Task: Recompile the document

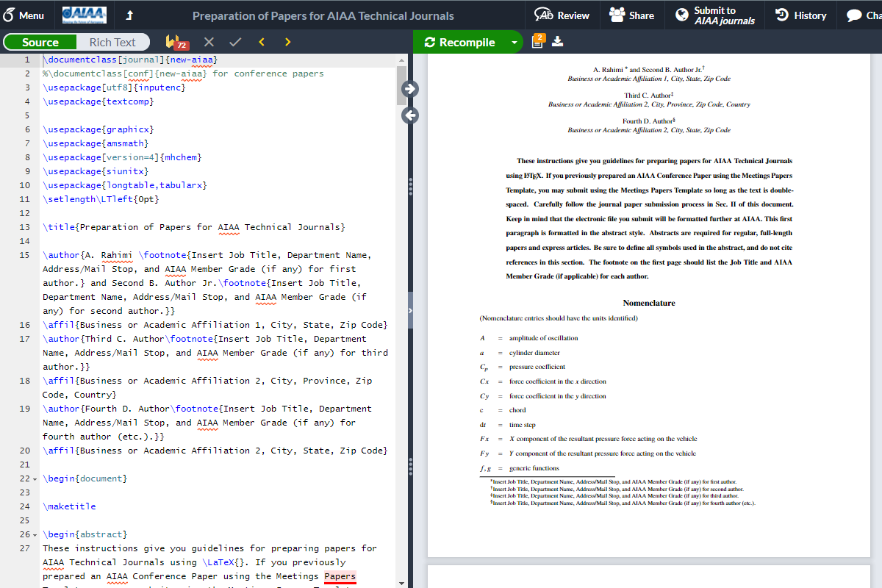Action: click(460, 43)
